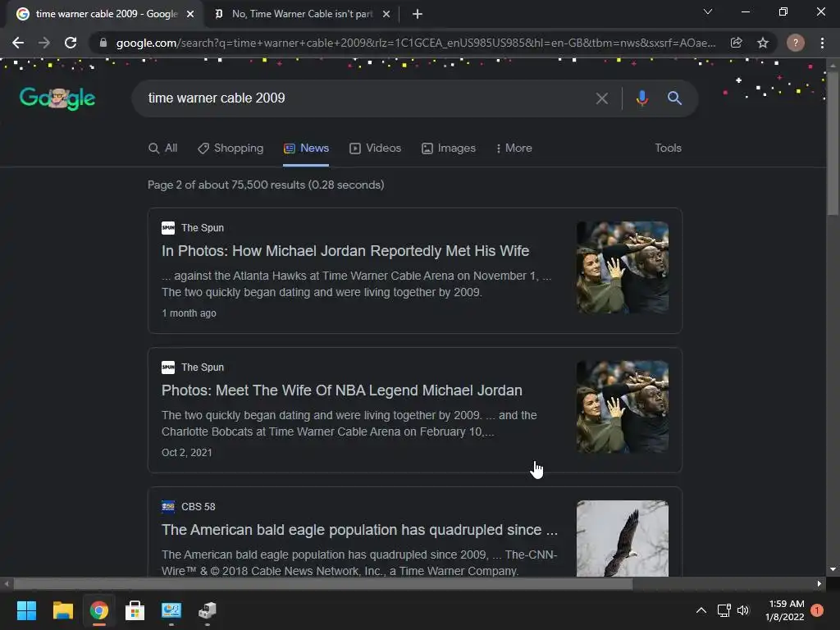Switch to the 'No, Time Warner Cable' tab
This screenshot has width=840, height=630.
(x=302, y=14)
